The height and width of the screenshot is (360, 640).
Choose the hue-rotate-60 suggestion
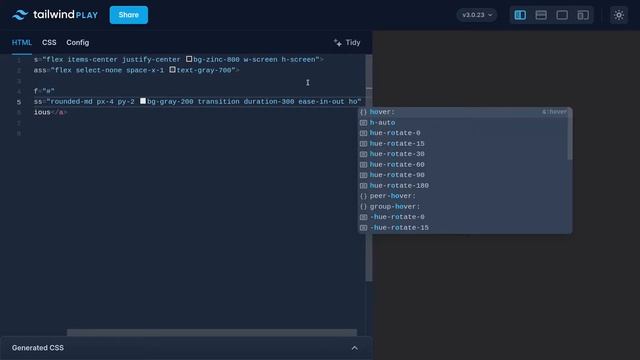(463, 164)
